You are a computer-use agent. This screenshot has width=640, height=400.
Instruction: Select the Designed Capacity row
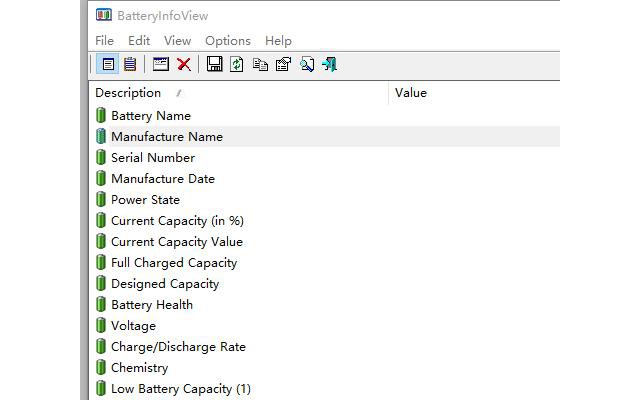click(324, 284)
